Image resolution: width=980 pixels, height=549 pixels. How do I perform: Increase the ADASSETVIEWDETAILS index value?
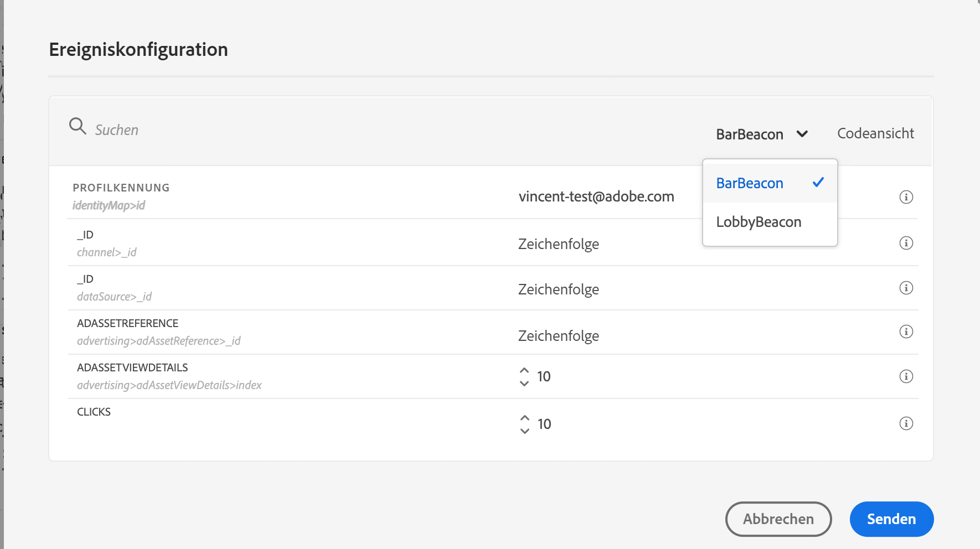point(524,370)
